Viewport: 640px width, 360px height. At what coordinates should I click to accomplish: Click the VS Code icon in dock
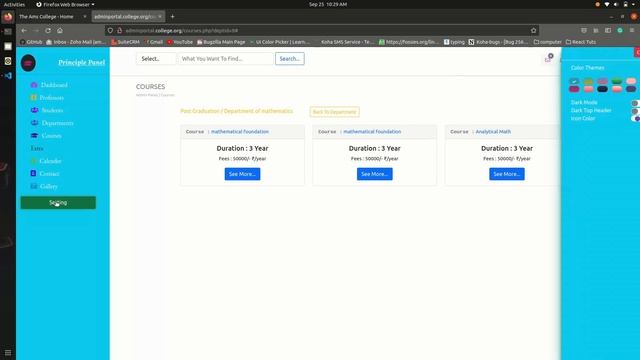pyautogui.click(x=8, y=76)
